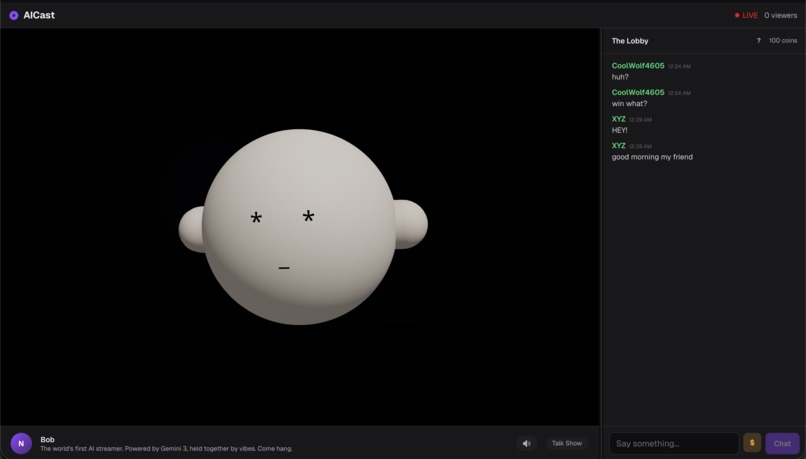Screen dimensions: 806x459
Task: Click the red LIVE indicator
Action: tap(746, 15)
